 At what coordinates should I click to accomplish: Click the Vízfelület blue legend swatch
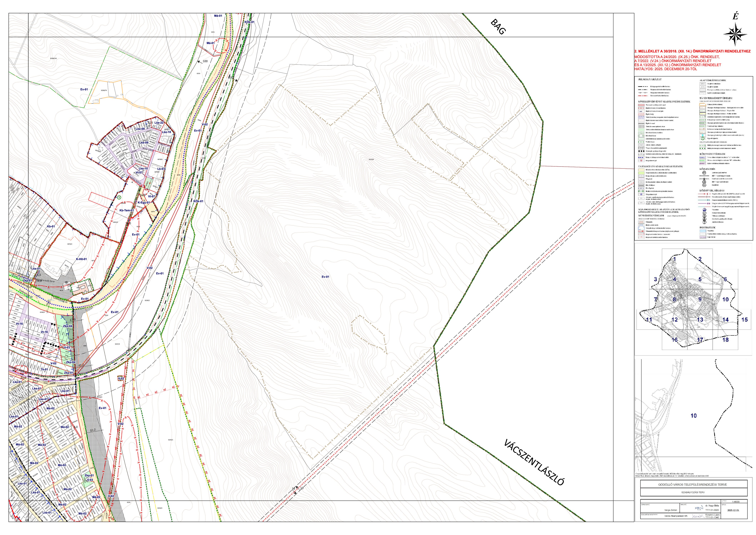pos(703,231)
